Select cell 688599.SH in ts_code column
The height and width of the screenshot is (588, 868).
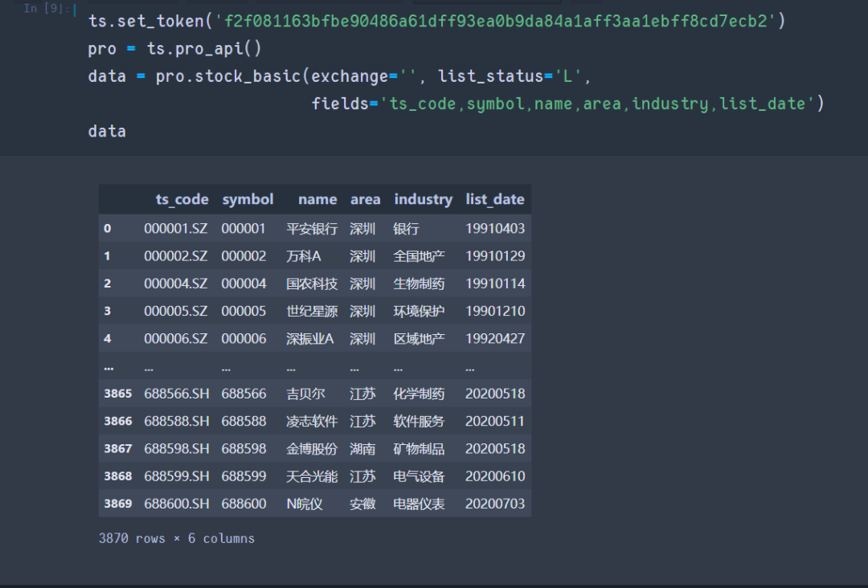tap(177, 476)
